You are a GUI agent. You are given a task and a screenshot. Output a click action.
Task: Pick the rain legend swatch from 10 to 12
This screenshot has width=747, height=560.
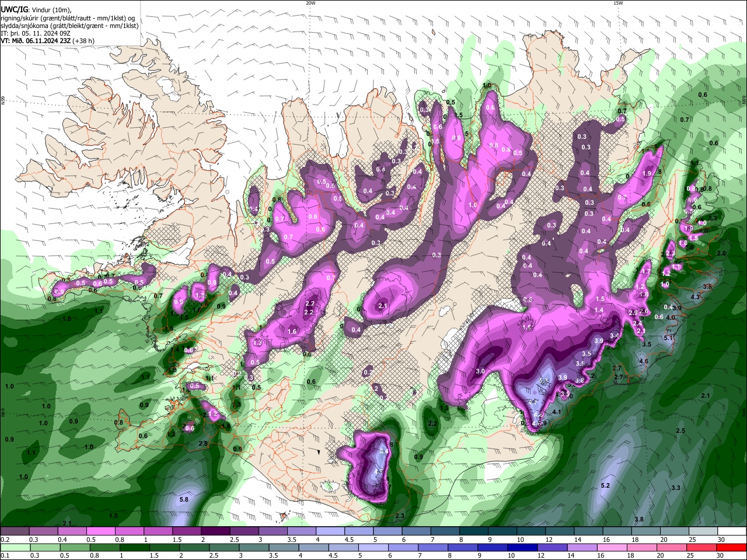[x=523, y=548]
